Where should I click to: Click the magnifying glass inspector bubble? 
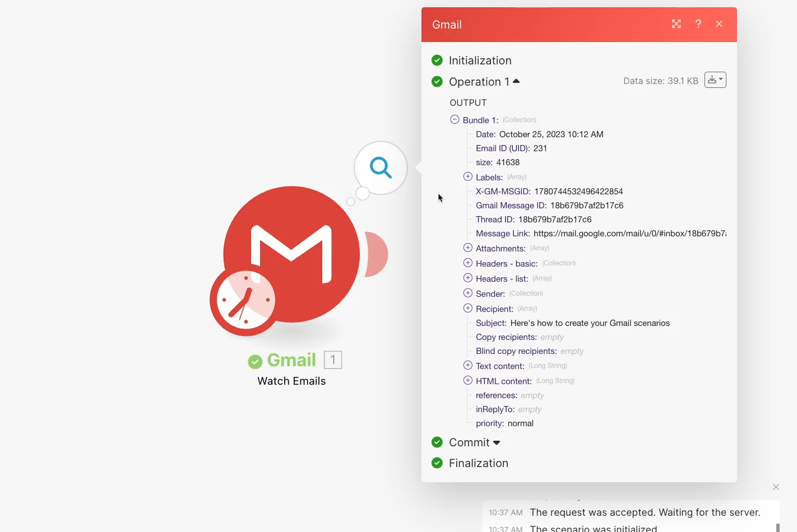(381, 167)
